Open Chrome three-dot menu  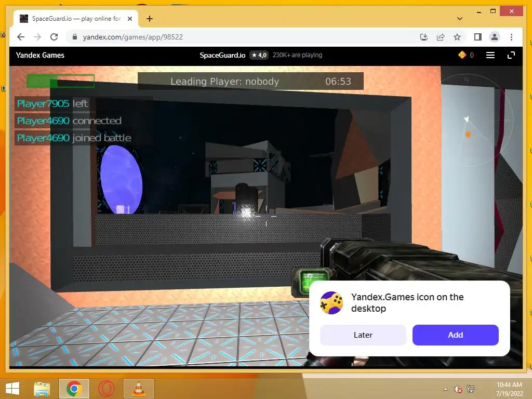point(511,37)
